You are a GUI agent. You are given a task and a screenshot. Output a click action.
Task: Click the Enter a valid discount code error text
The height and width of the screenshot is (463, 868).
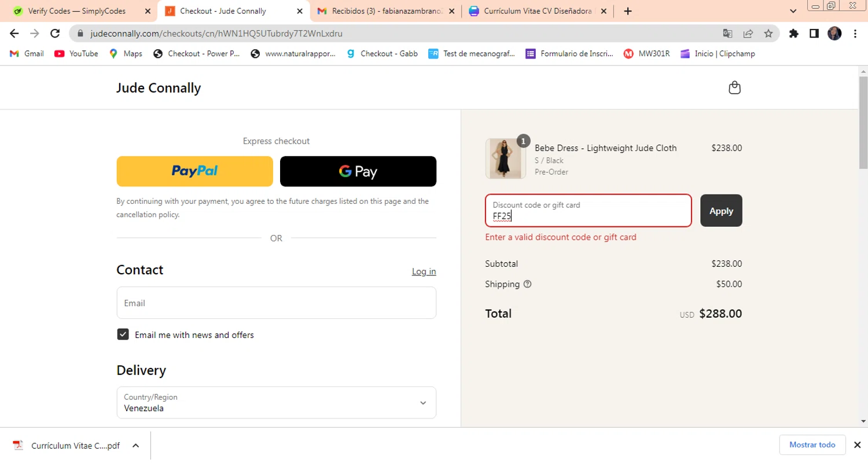(561, 237)
